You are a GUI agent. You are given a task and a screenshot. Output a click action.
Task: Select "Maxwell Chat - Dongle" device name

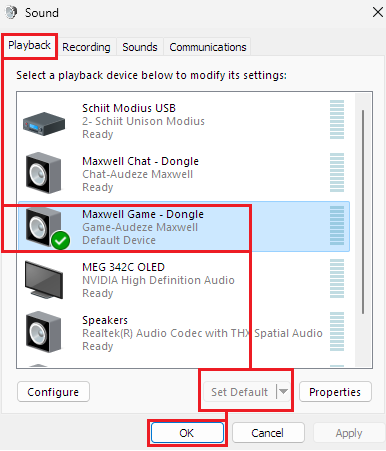pyautogui.click(x=140, y=161)
